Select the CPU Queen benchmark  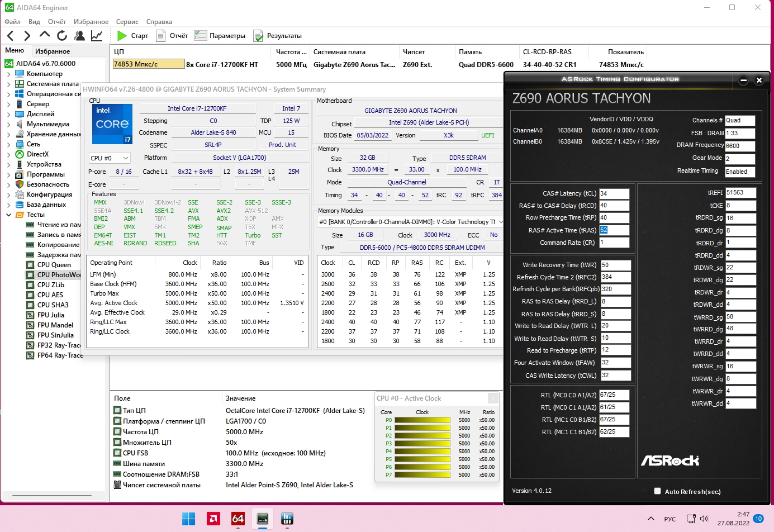tap(54, 265)
